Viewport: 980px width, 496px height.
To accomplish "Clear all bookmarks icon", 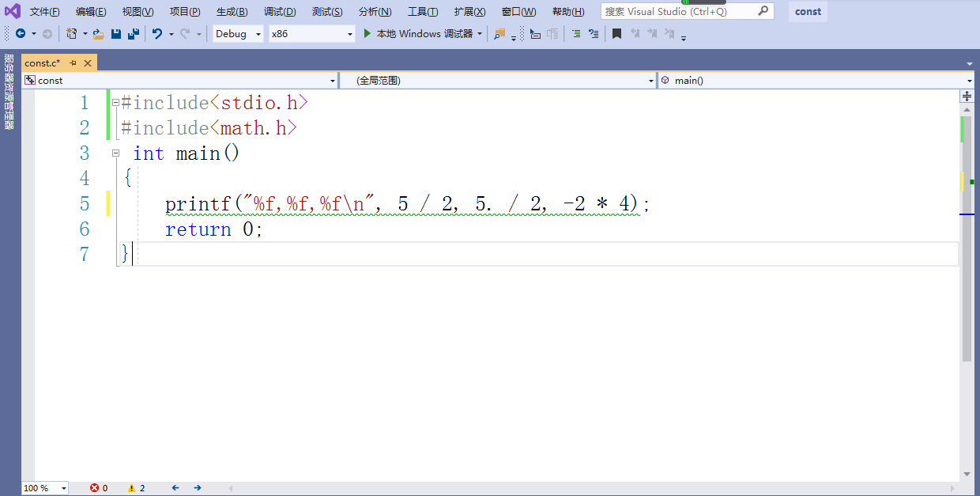I will 669,34.
